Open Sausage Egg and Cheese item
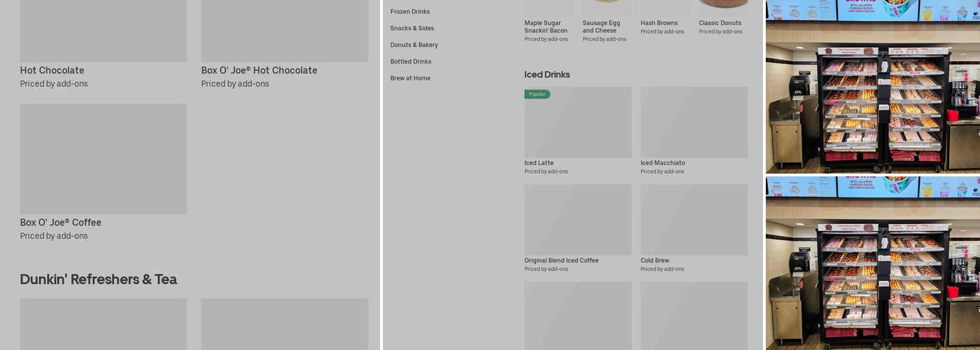The height and width of the screenshot is (350, 980). point(601,27)
